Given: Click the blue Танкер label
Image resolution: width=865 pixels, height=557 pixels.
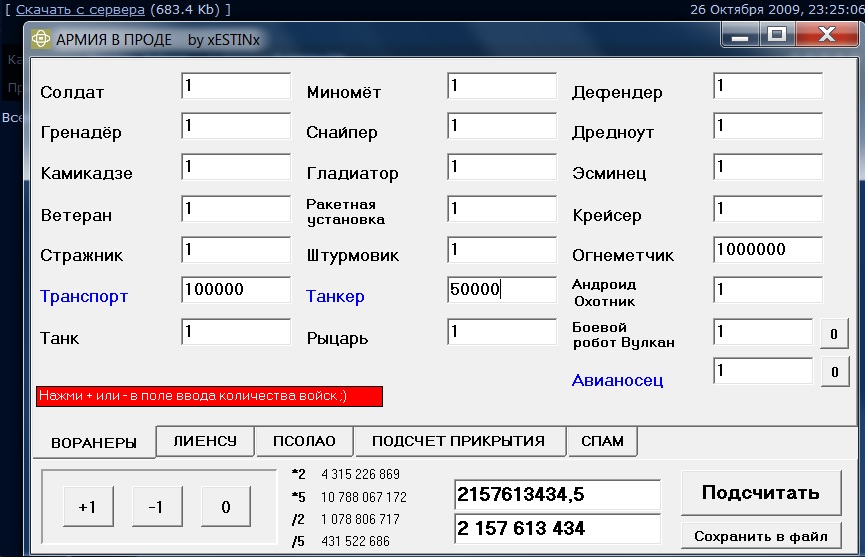Looking at the screenshot, I should [335, 297].
